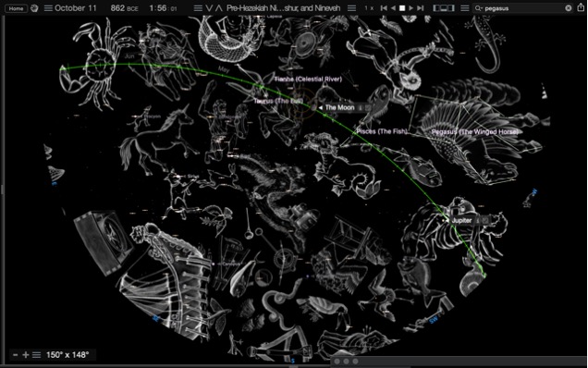This screenshot has width=588, height=368.
Task: Open the time-flow options menu by 1 x
Action: tap(351, 8)
